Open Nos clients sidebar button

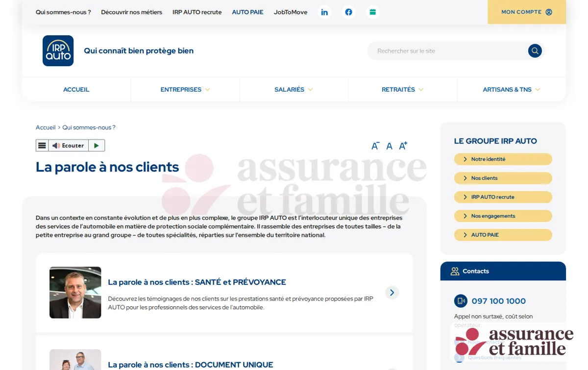(x=503, y=178)
